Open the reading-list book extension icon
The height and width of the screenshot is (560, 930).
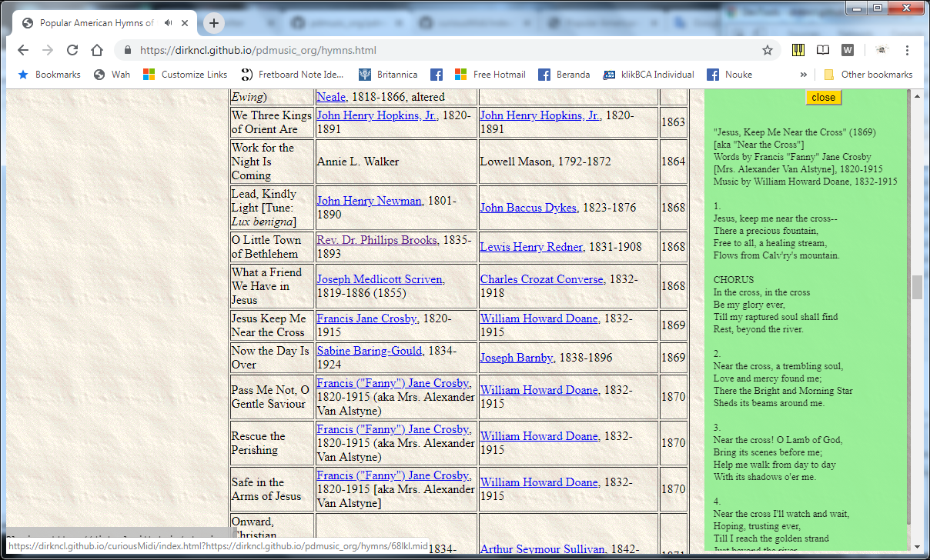point(823,49)
